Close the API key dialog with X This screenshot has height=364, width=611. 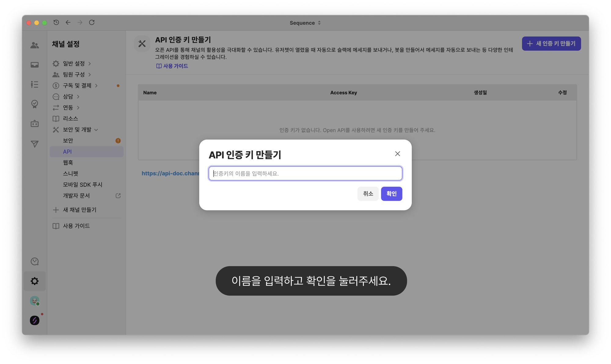coord(397,154)
